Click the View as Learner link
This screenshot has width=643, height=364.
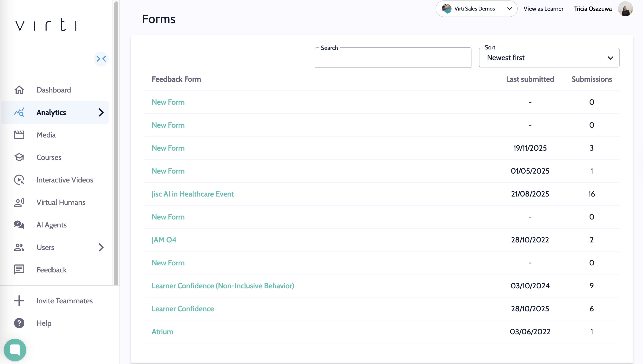click(x=543, y=9)
